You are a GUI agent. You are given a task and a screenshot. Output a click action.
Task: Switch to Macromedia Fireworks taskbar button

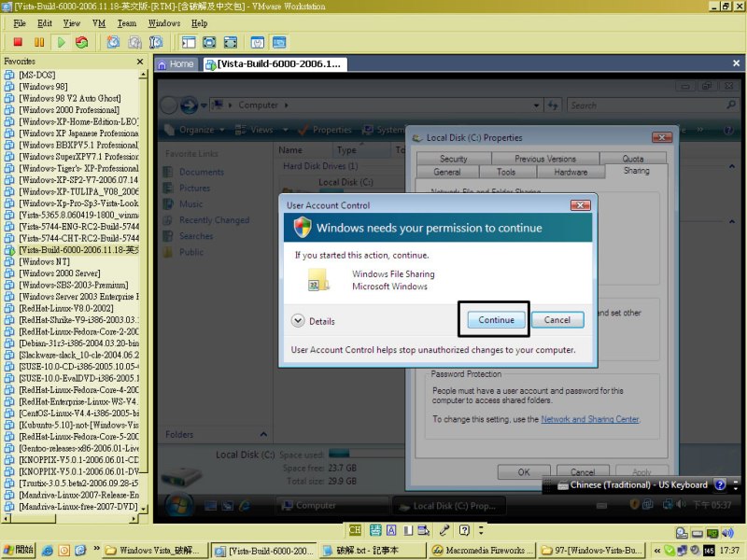(482, 551)
